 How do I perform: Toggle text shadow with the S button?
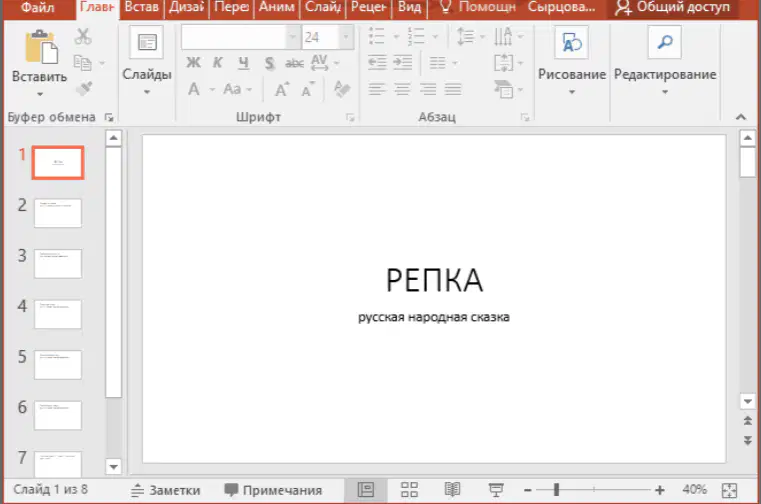(269, 63)
